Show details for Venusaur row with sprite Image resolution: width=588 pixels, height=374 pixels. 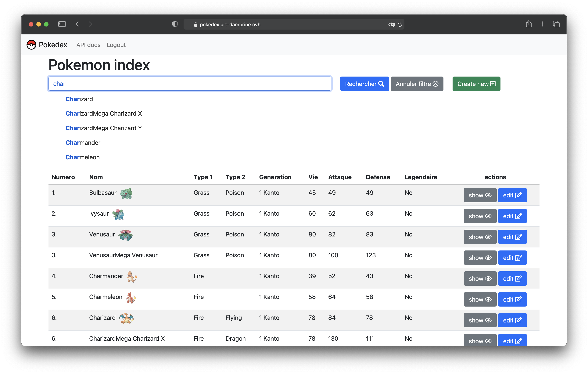coord(480,237)
